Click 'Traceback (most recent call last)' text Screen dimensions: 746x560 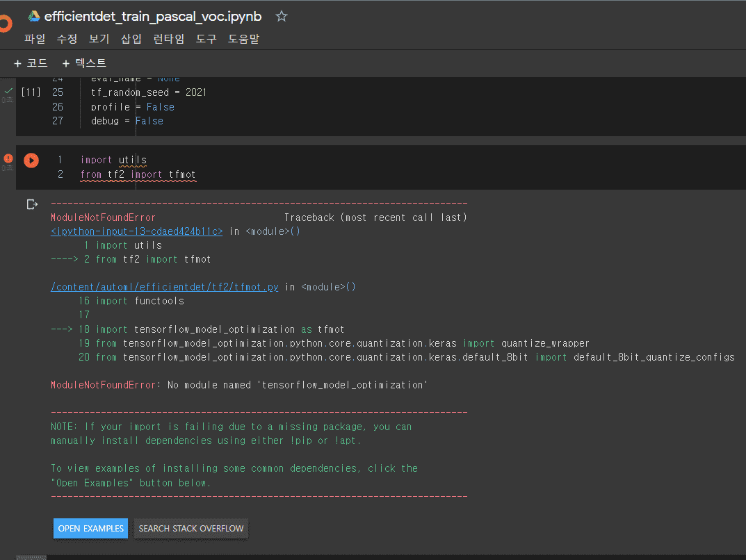pyautogui.click(x=376, y=217)
